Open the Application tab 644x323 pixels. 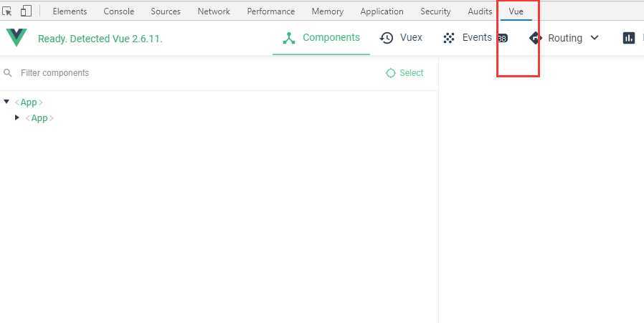click(x=382, y=11)
